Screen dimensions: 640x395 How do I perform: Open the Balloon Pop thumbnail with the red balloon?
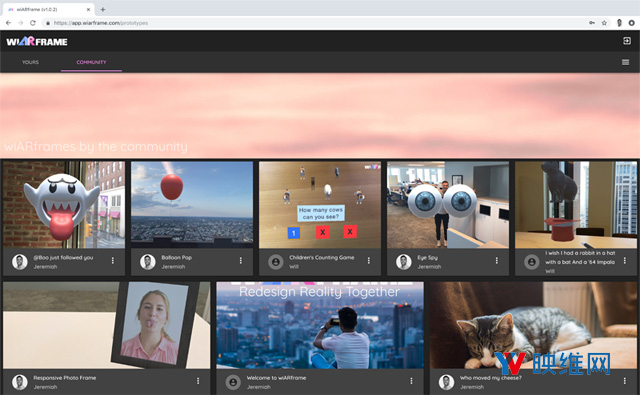[x=192, y=204]
